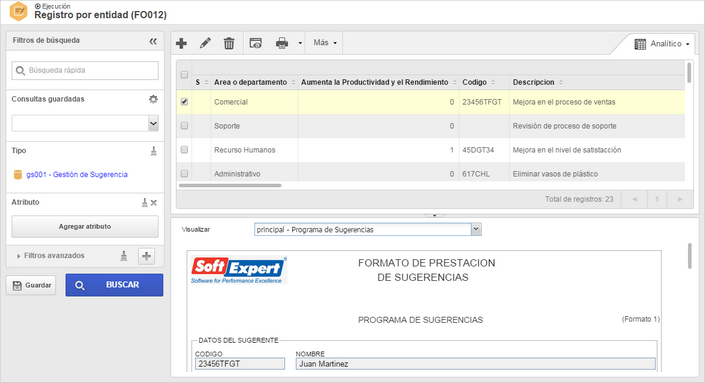
Task: Clear the Tipo filter broom icon
Action: 153,151
